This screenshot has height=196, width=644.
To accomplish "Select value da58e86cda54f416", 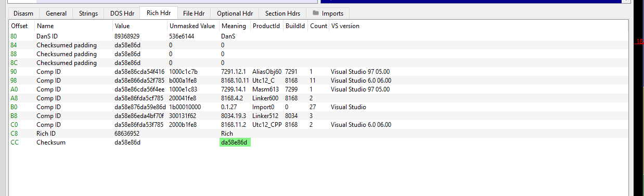I will coord(139,72).
